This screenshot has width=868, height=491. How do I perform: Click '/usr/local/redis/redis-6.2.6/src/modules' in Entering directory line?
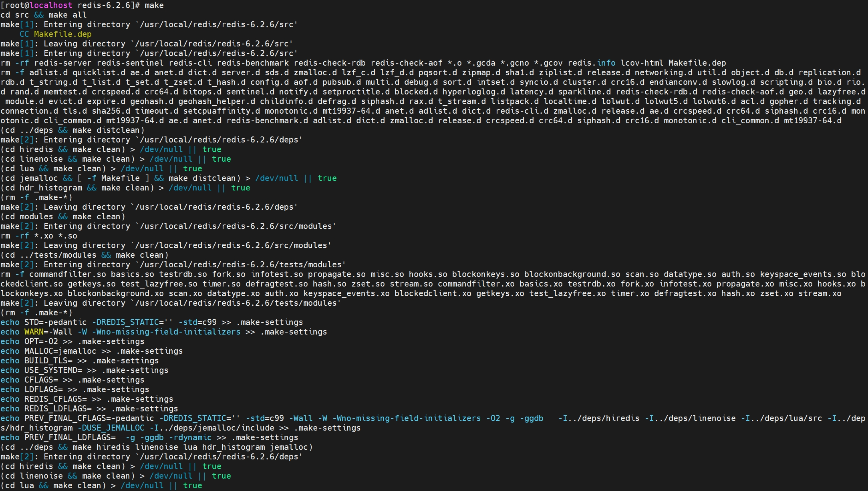[236, 226]
